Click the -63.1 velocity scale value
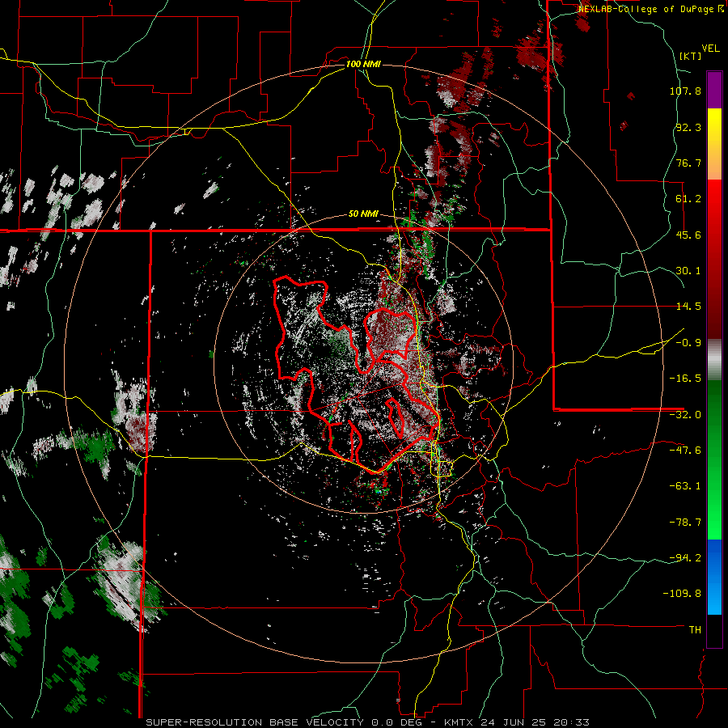The image size is (728, 728). (685, 486)
